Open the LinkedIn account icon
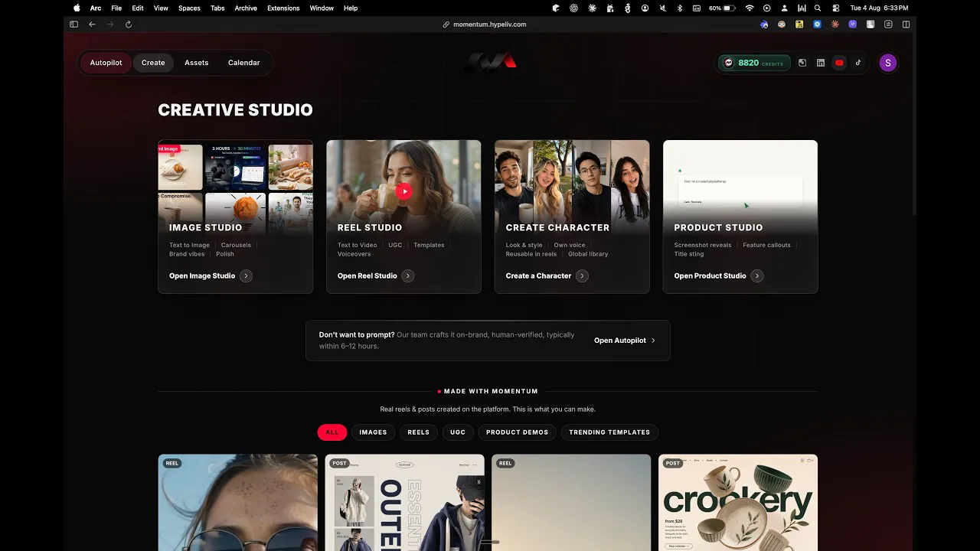 point(821,63)
